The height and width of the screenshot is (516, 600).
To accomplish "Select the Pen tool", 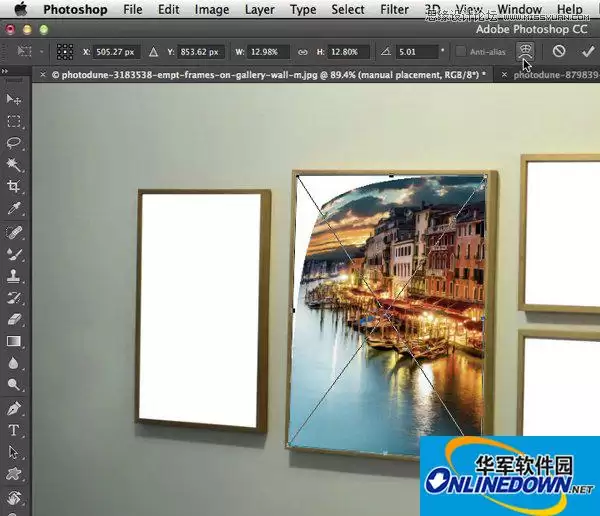I will (x=14, y=408).
